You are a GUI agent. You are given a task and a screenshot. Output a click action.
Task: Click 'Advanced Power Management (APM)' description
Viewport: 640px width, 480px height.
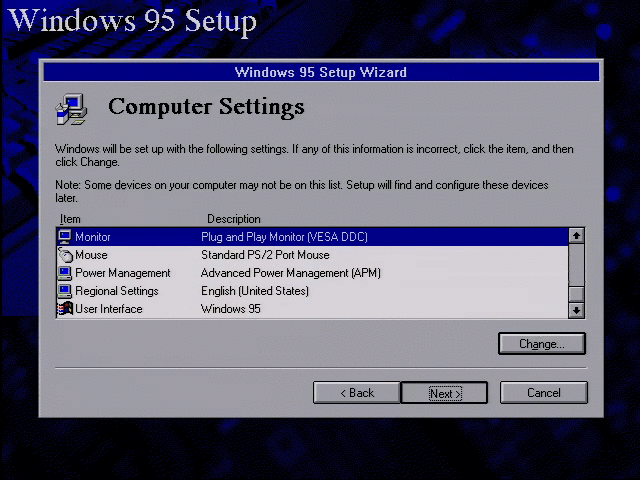pyautogui.click(x=291, y=273)
